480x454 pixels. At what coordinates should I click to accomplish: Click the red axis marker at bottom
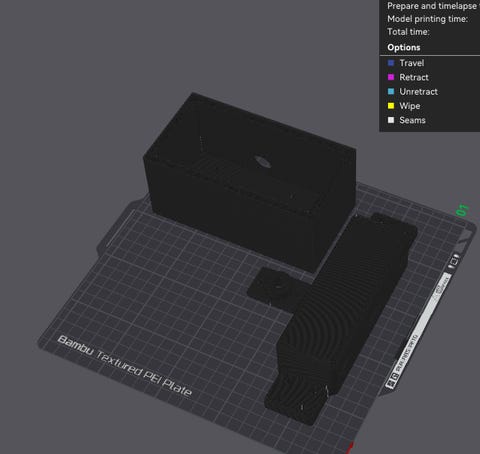tap(350, 448)
